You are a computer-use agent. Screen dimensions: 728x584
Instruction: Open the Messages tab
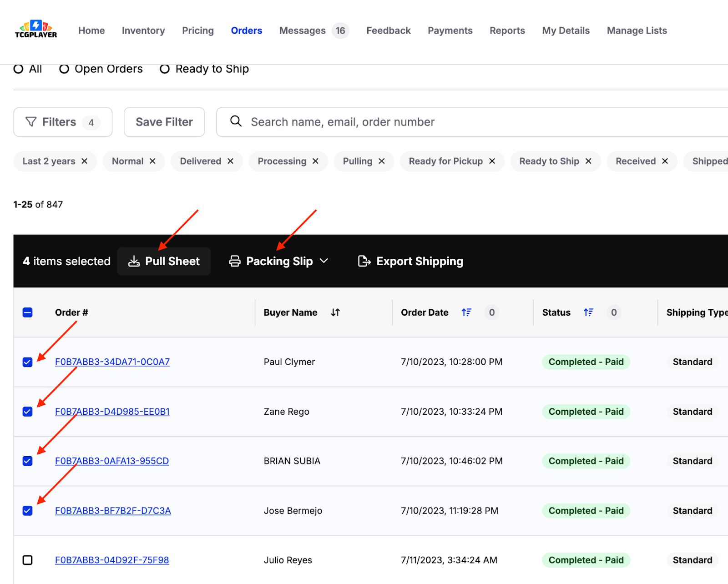303,30
